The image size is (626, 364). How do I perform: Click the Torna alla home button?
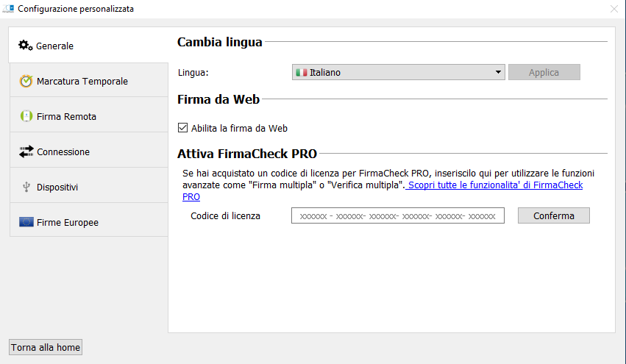pyautogui.click(x=46, y=347)
